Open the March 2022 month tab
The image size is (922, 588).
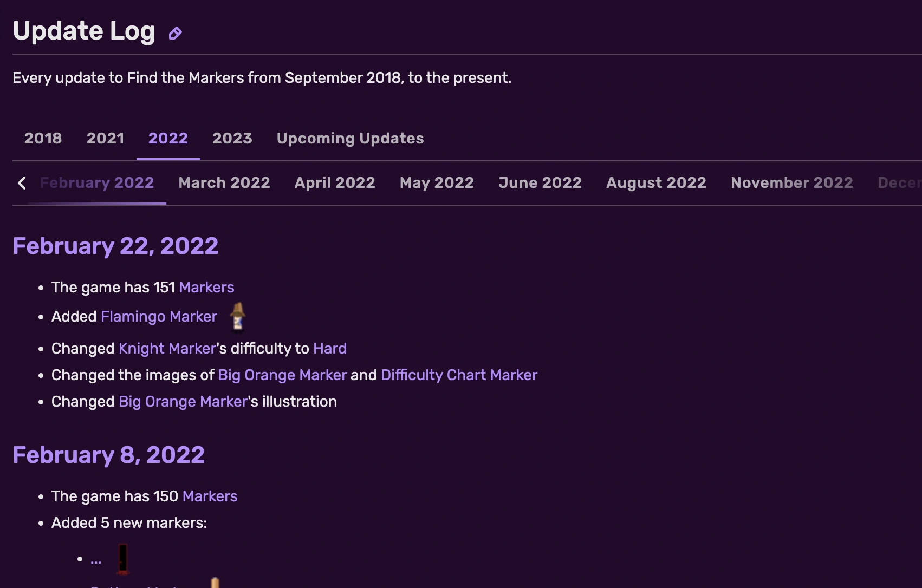coord(224,183)
